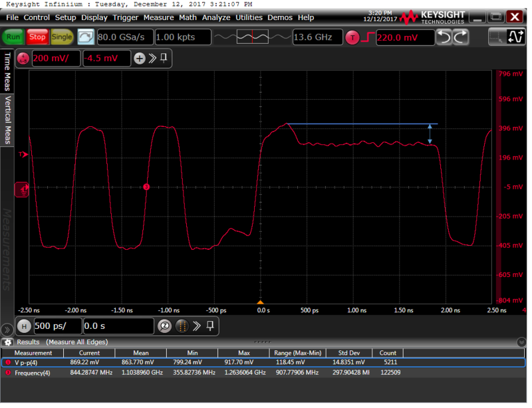Pin the horizontal toolbar
The width and height of the screenshot is (532, 408).
pos(210,326)
